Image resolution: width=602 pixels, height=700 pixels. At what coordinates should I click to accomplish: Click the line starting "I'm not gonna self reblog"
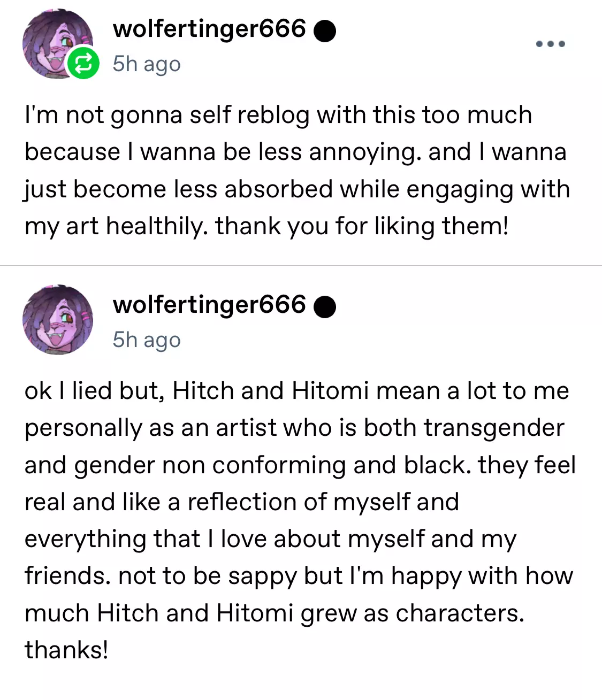pos(278,115)
